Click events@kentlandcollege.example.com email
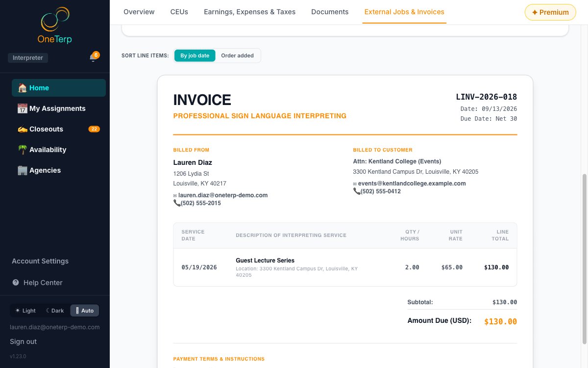The width and height of the screenshot is (588, 368). tap(412, 184)
